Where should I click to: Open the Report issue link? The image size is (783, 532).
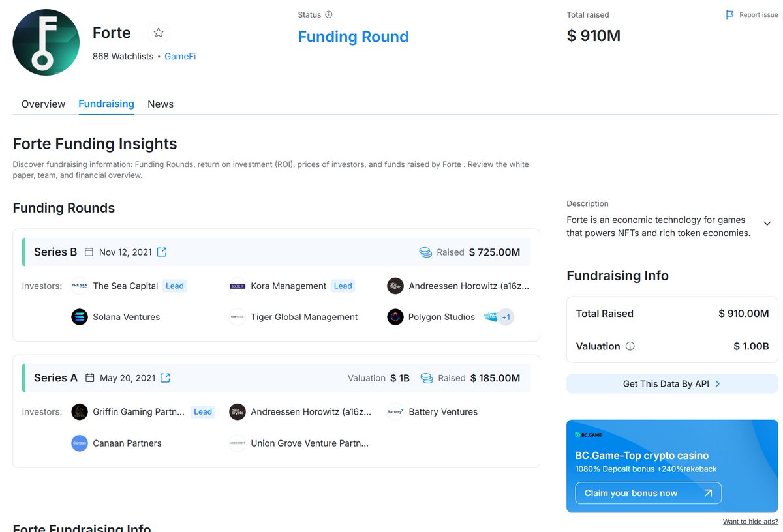[758, 15]
